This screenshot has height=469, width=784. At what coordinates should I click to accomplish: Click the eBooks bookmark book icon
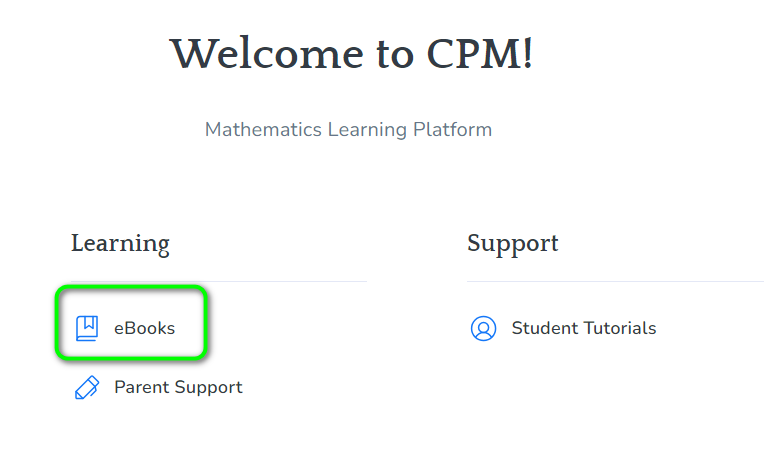pyautogui.click(x=87, y=328)
